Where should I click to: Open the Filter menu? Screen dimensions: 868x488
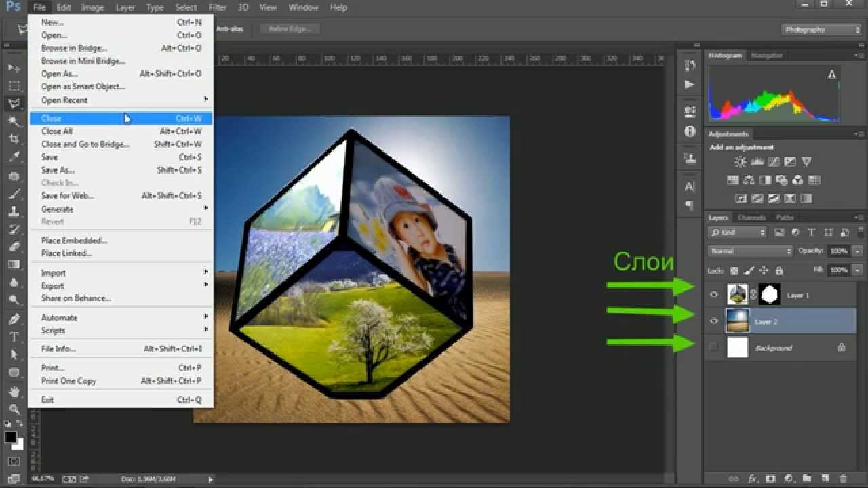218,7
